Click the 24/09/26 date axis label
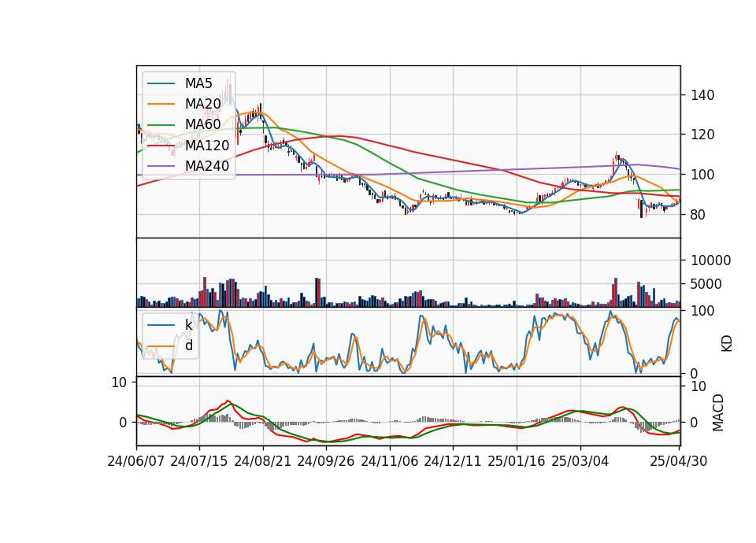756x543 pixels. 325,461
